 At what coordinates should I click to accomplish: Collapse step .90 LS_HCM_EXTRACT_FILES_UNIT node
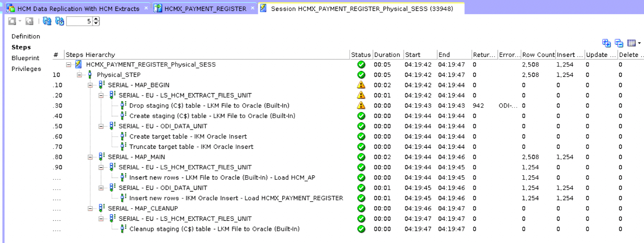[x=101, y=167]
